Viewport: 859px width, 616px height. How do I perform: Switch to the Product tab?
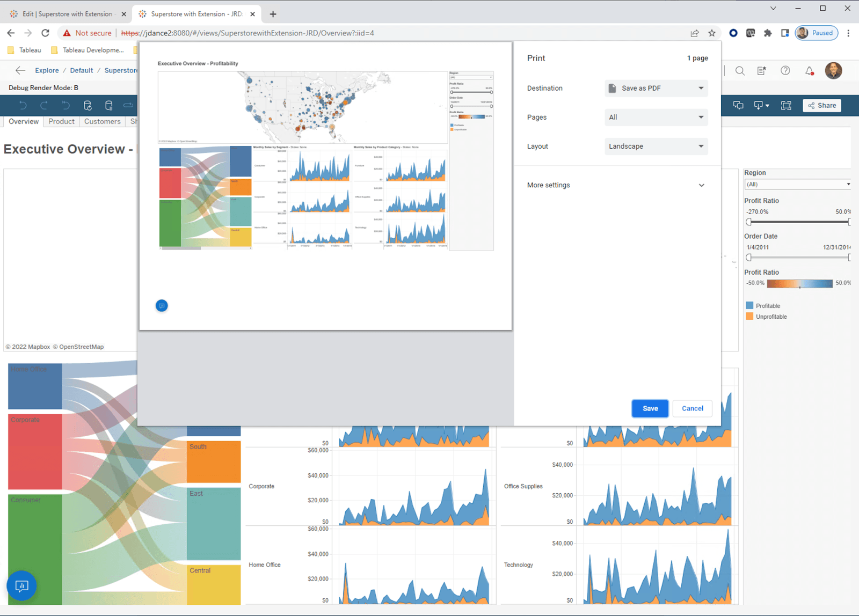click(x=61, y=122)
